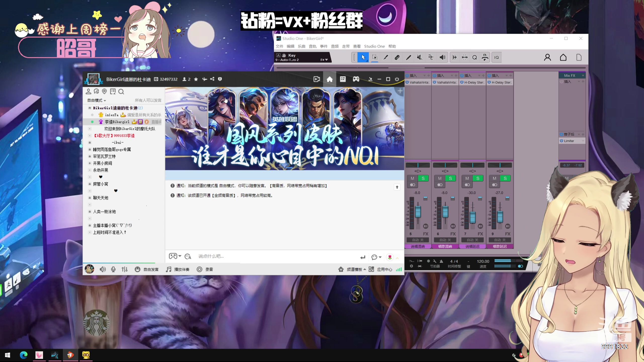Viewport: 644px width, 362px height.
Task: Click the YY channel home icon
Action: pyautogui.click(x=330, y=79)
